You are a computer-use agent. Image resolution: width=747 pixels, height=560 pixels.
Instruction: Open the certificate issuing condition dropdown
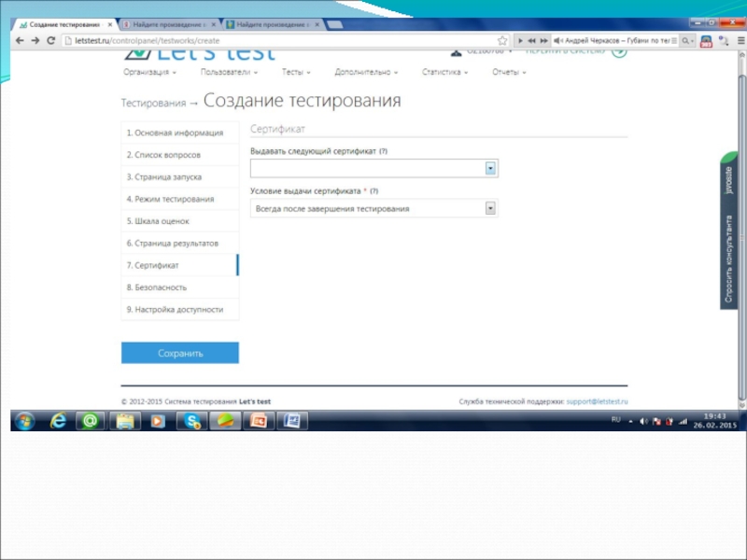[490, 209]
